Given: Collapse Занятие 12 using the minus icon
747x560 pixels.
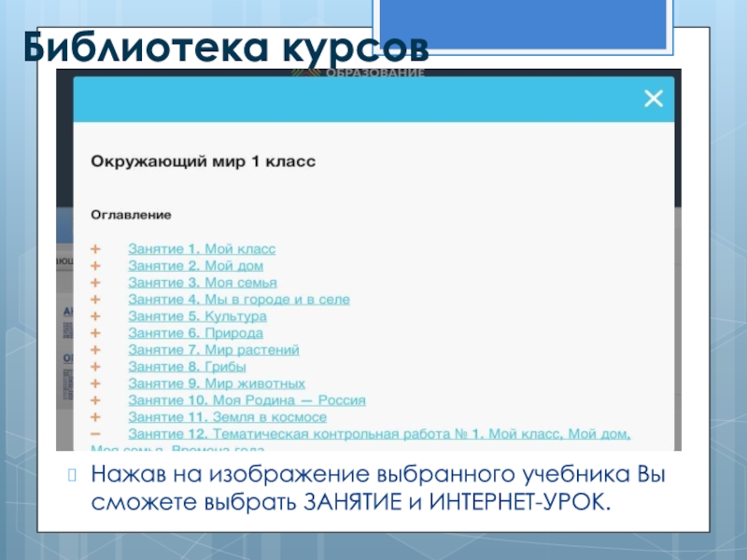Looking at the screenshot, I should pyautogui.click(x=96, y=434).
